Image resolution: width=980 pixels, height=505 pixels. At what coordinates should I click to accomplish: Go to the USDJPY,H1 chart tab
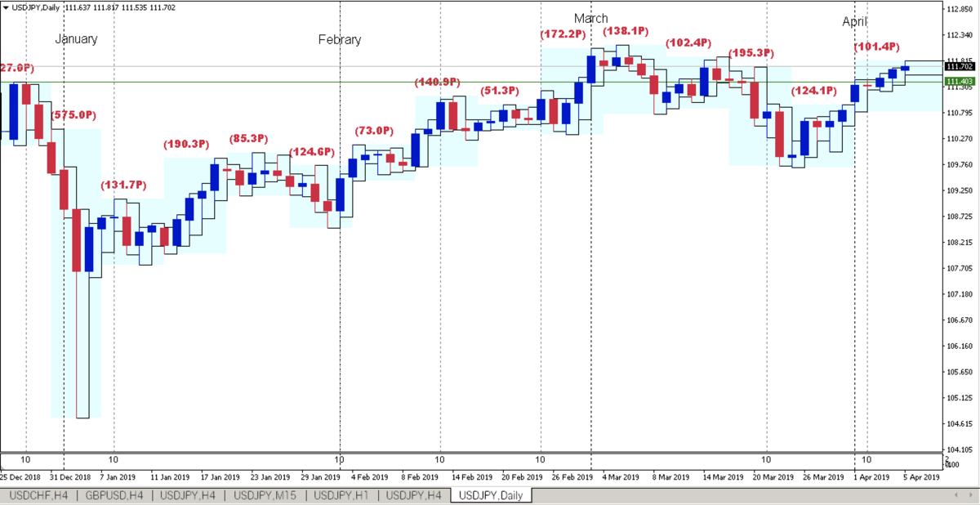coord(343,495)
